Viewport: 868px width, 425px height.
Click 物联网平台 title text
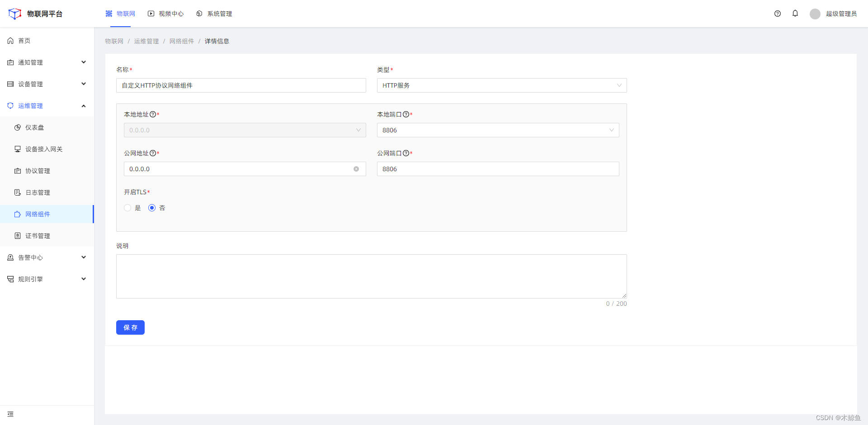tap(45, 14)
